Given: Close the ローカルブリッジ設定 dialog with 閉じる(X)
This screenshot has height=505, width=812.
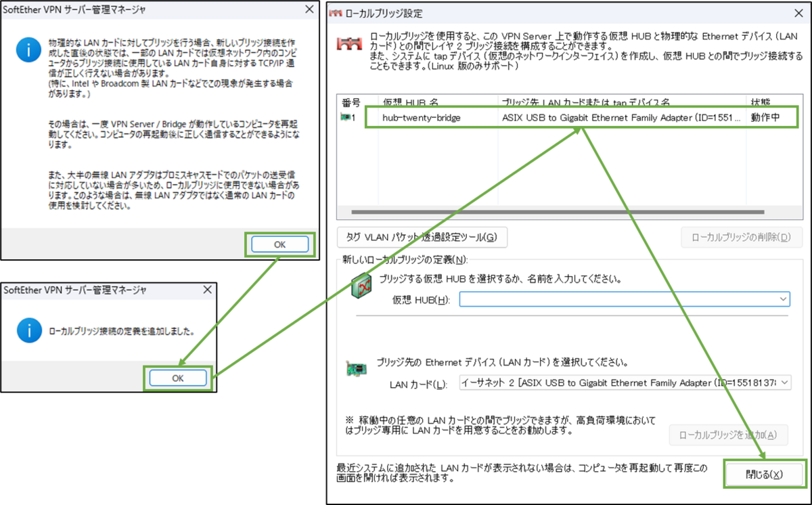Looking at the screenshot, I should (764, 475).
